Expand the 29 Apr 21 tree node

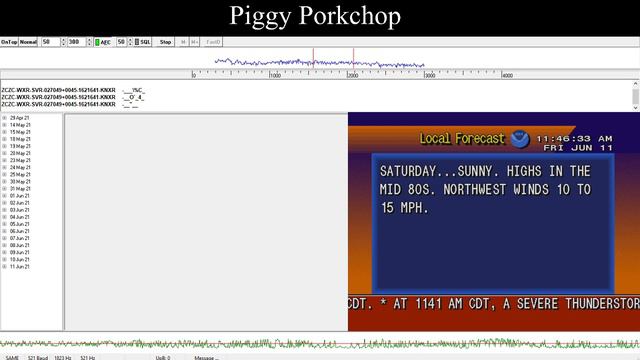point(4,118)
